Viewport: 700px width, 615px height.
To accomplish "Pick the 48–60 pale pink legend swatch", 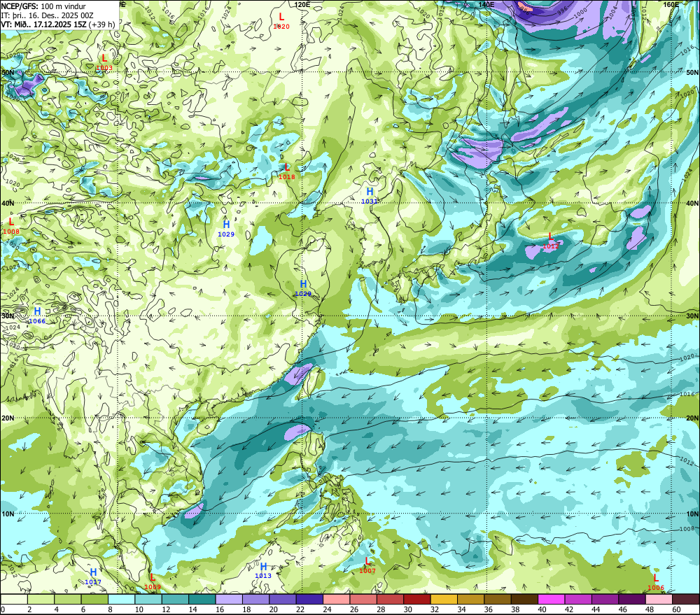I will click(x=659, y=599).
